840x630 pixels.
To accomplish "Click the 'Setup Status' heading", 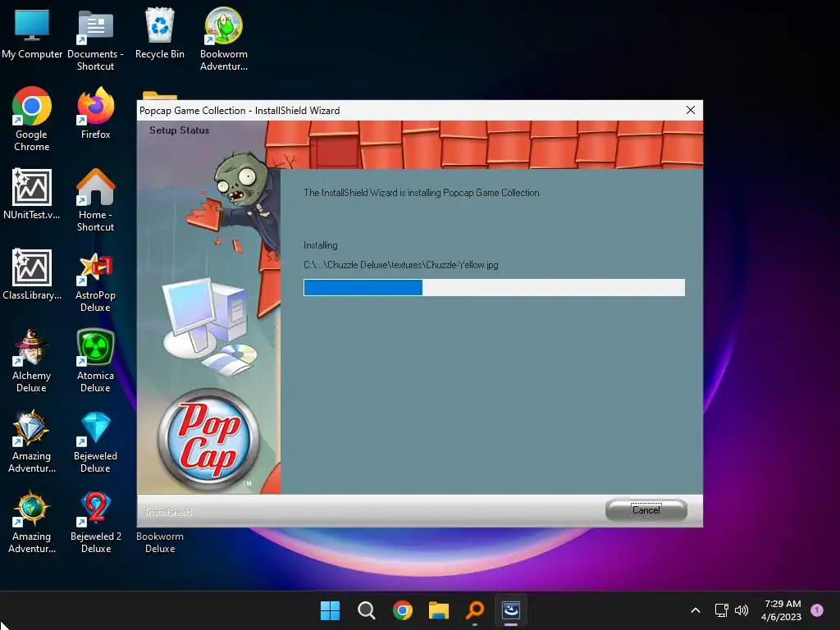I will tap(179, 130).
